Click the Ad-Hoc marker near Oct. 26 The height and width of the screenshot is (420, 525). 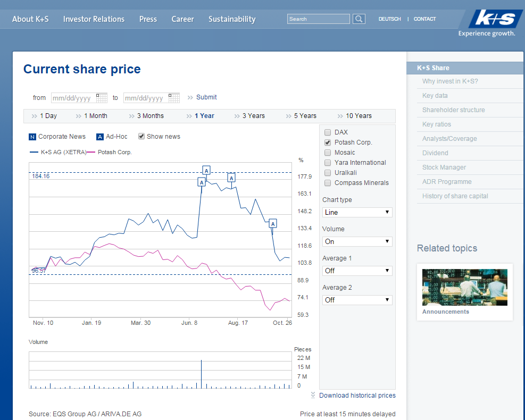[273, 224]
